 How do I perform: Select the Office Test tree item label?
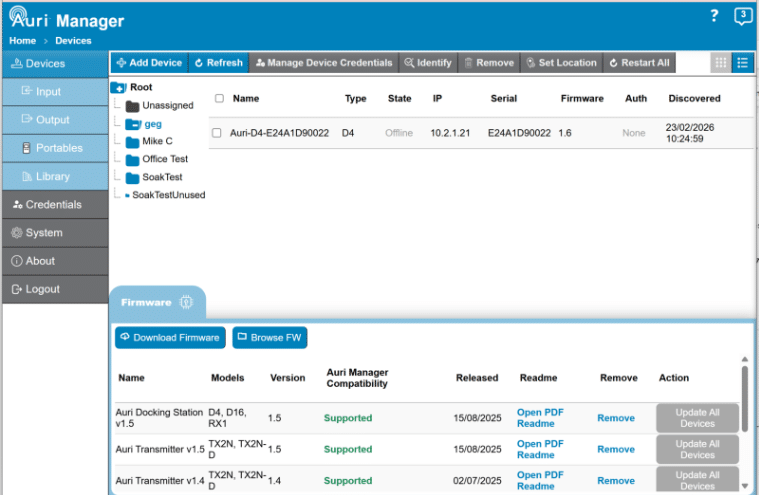pyautogui.click(x=165, y=159)
